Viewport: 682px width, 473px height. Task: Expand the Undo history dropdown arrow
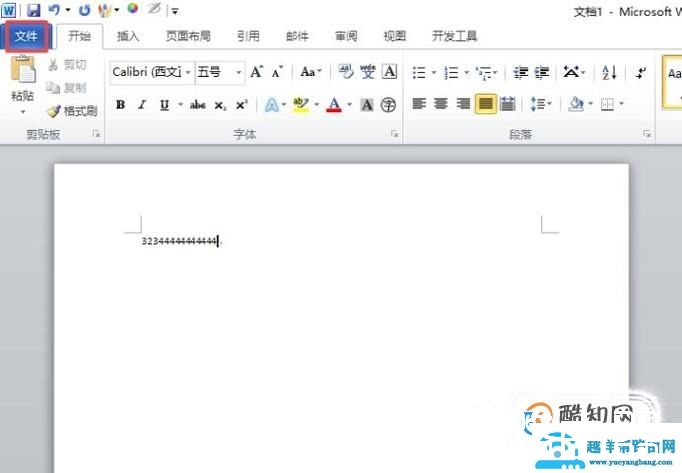click(68, 10)
